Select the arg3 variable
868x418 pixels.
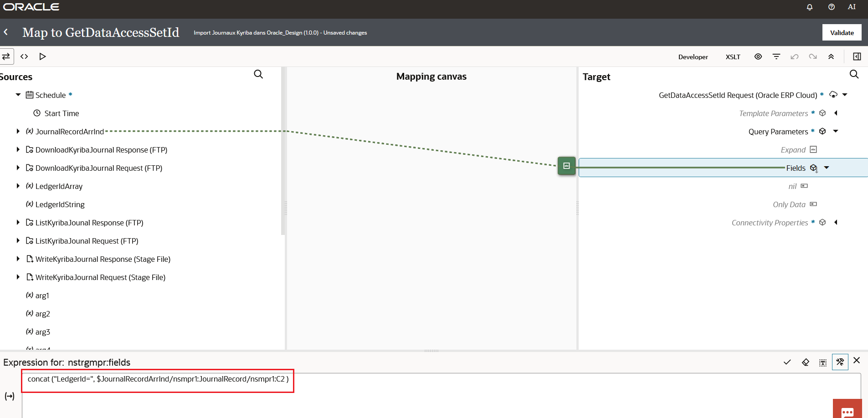click(42, 332)
